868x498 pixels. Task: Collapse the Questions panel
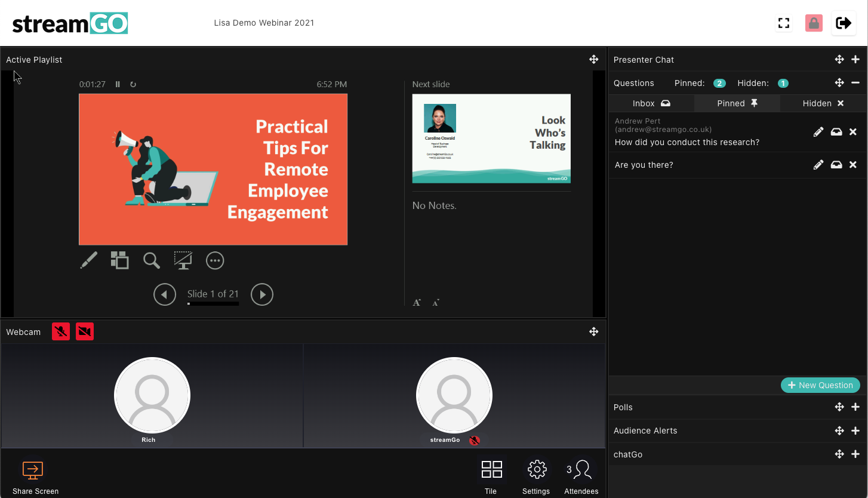tap(855, 83)
